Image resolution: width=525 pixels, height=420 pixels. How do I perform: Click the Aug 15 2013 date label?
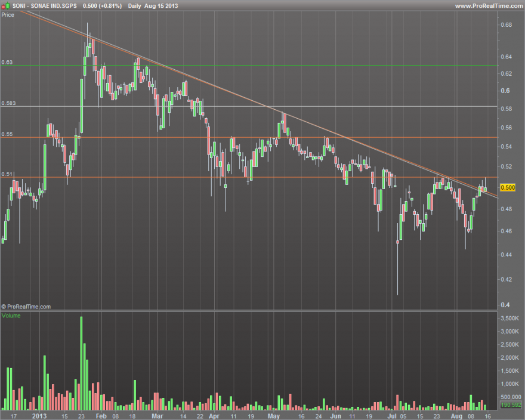click(x=161, y=6)
